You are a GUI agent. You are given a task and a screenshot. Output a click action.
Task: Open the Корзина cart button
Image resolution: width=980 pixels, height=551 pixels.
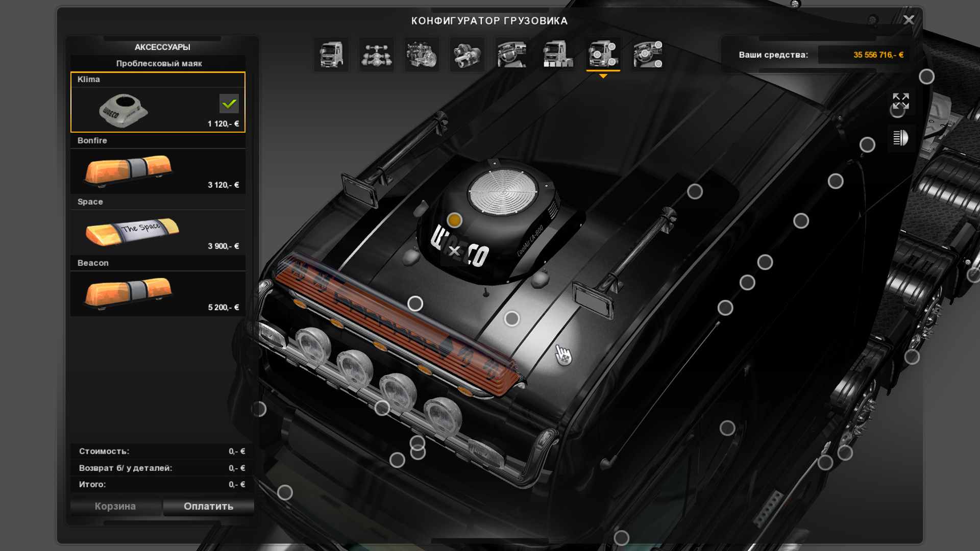pyautogui.click(x=115, y=506)
